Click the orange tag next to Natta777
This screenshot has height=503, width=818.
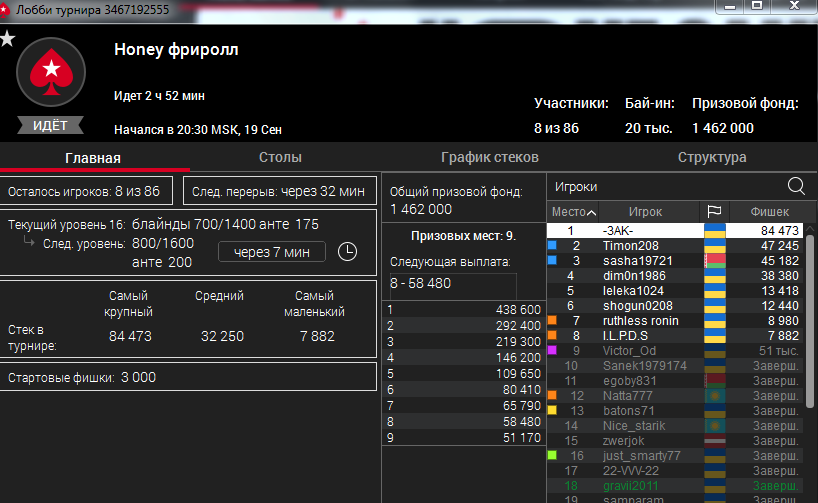tap(552, 395)
